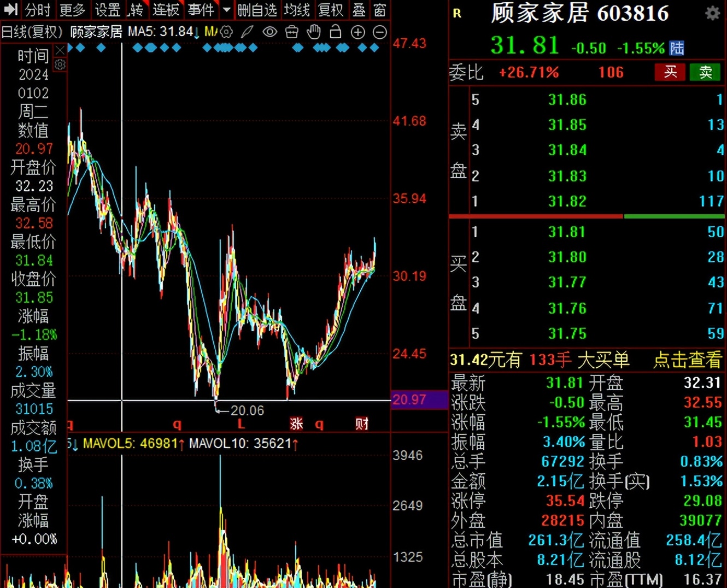Click the 流通值 value 258.4亿

[x=694, y=540]
